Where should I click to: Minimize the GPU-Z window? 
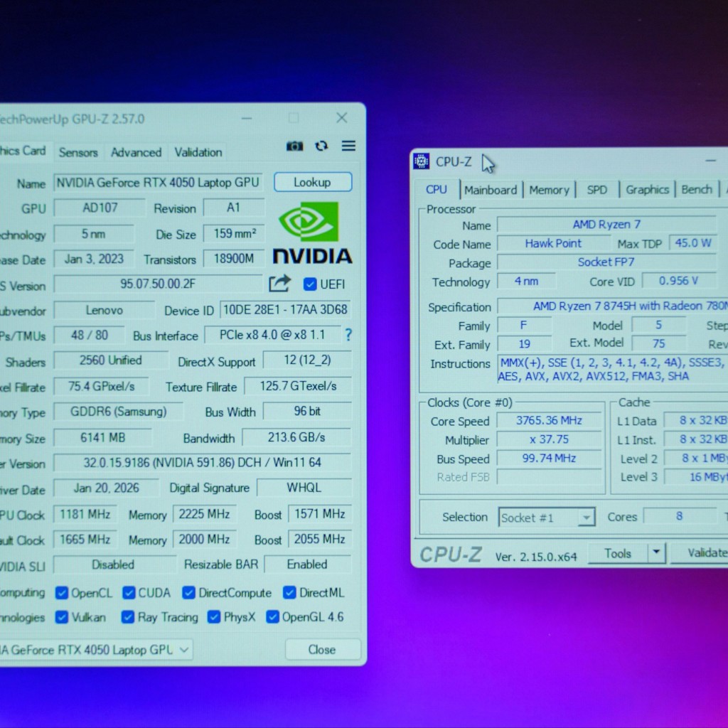click(x=247, y=119)
